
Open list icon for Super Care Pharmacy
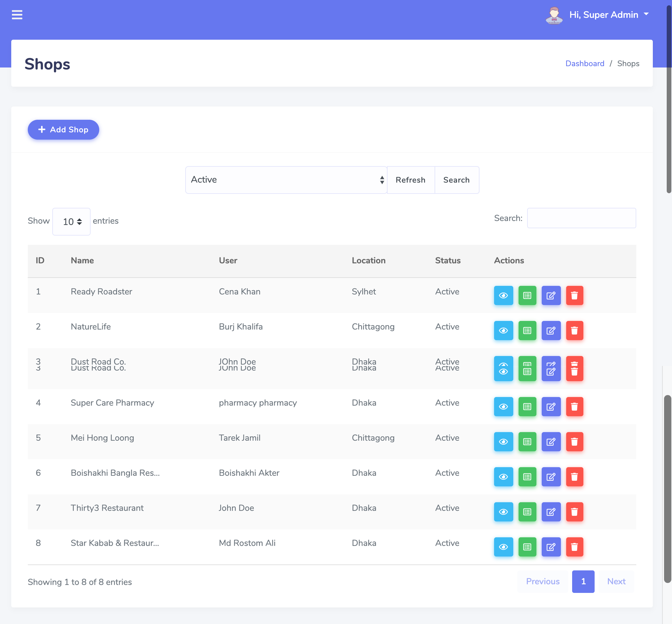point(527,407)
